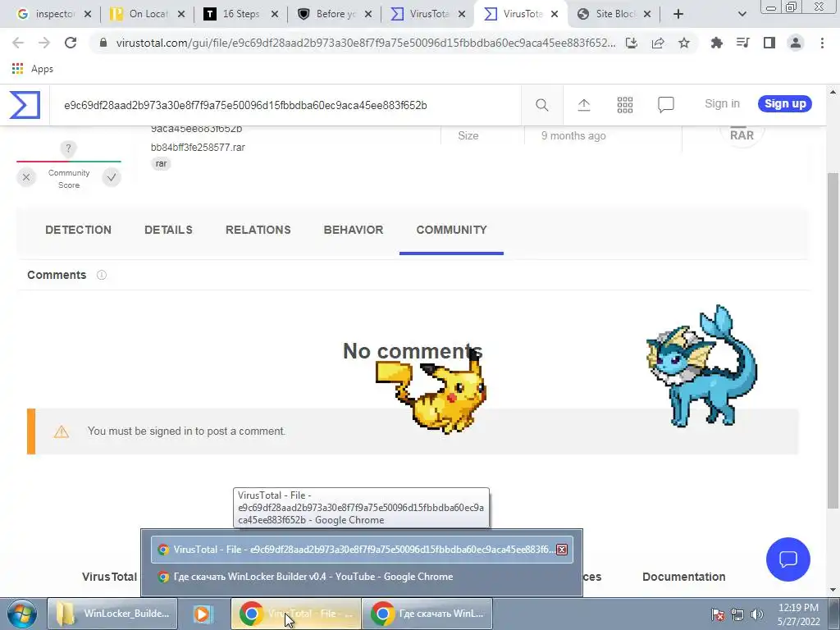This screenshot has width=840, height=630.
Task: Click the volume speaker tray icon
Action: tap(756, 614)
